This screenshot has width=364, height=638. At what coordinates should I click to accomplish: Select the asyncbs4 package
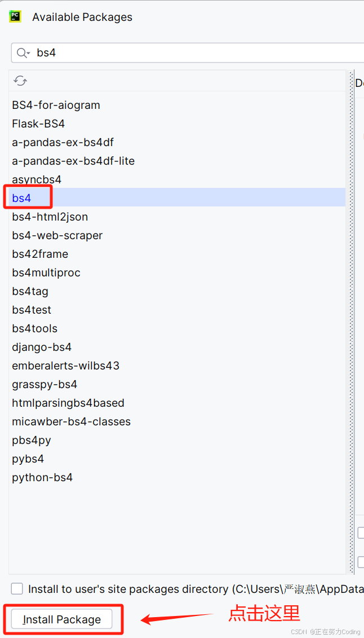37,179
